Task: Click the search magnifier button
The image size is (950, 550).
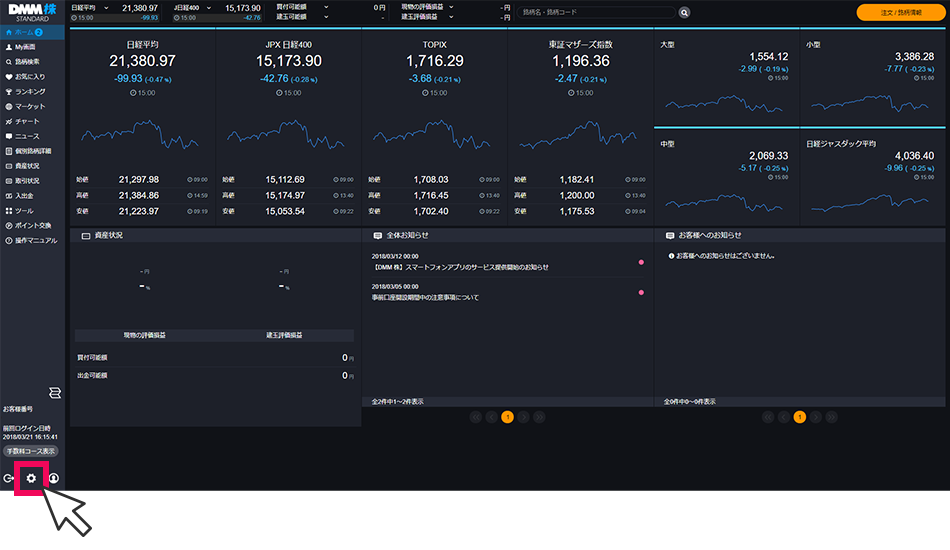Action: click(685, 12)
